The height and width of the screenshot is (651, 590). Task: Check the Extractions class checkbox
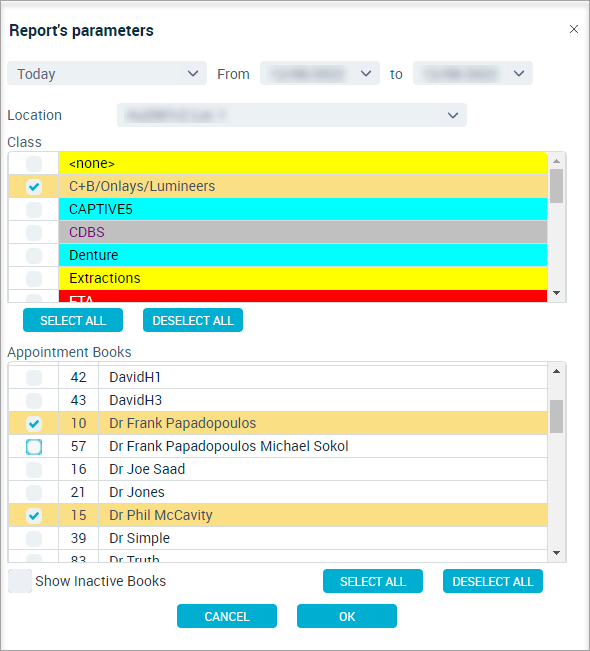tap(34, 278)
